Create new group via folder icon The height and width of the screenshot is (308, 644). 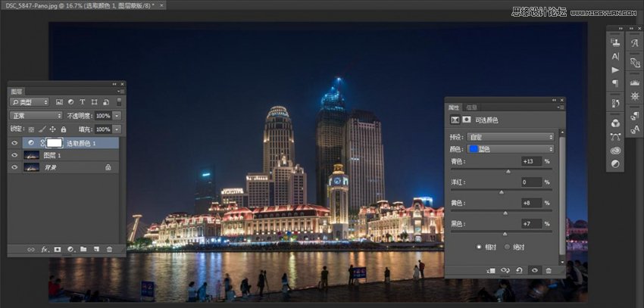[83, 249]
